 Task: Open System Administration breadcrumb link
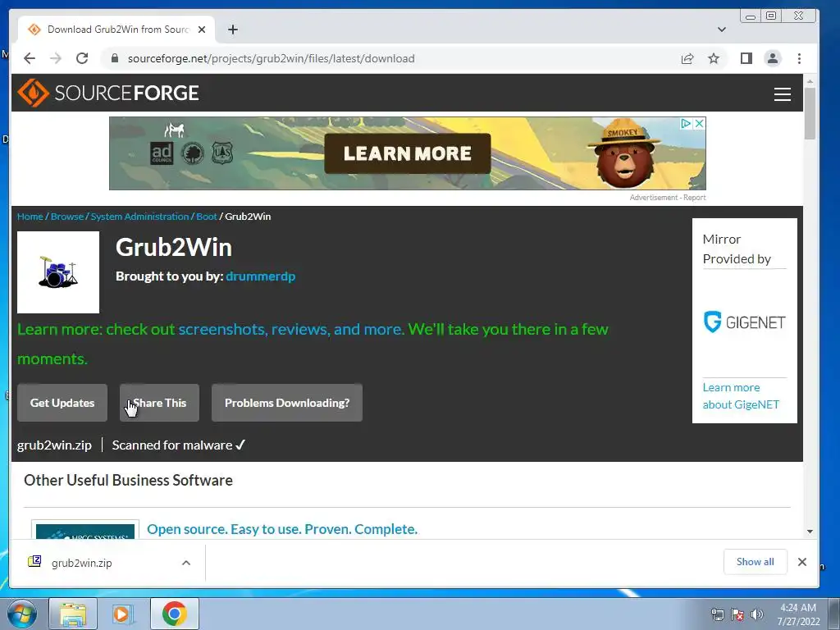click(x=139, y=217)
